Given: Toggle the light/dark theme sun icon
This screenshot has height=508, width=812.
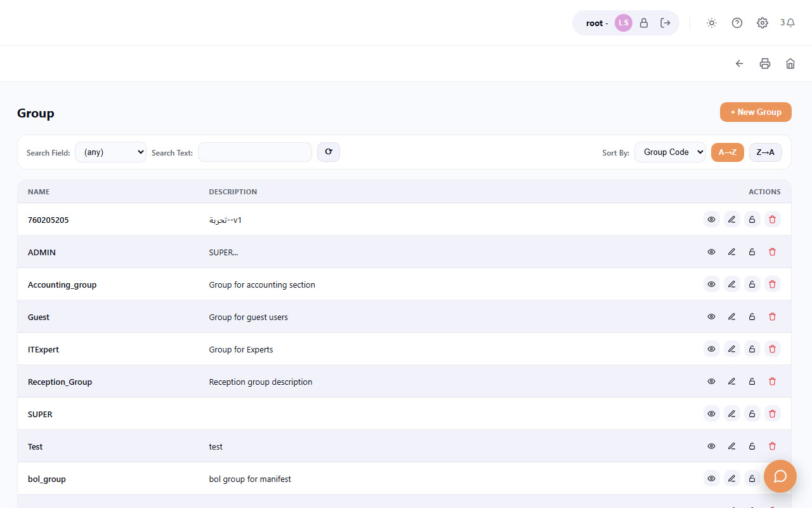Looking at the screenshot, I should (x=712, y=23).
